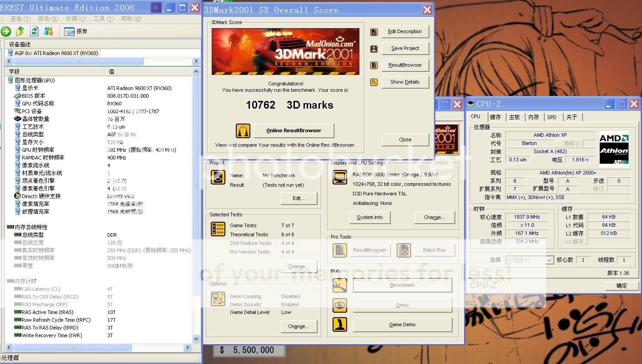This screenshot has width=642, height=364.
Task: Click the PCI 设备 row icon
Action: 18,111
